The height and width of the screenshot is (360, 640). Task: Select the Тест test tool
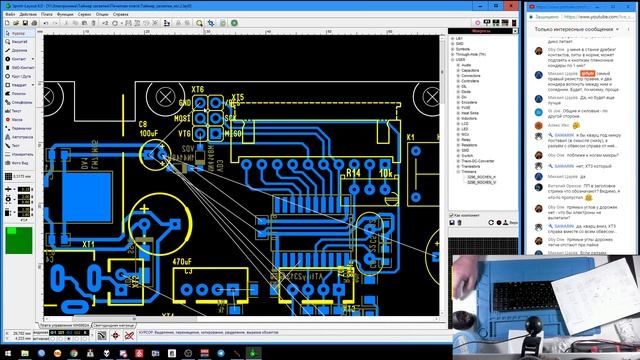[19, 146]
